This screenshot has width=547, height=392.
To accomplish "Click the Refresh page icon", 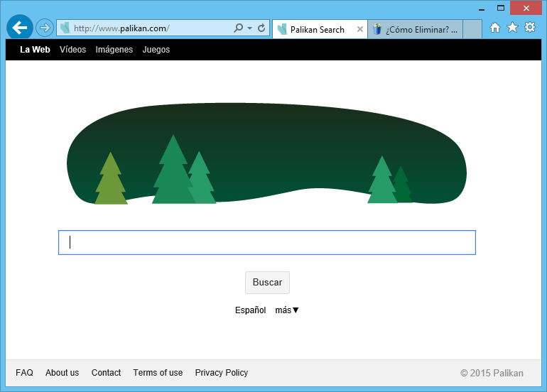I will tap(261, 28).
